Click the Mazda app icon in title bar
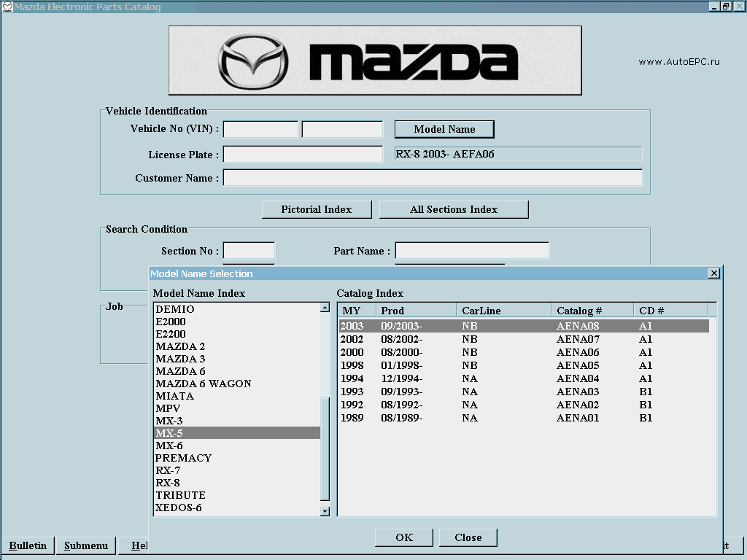Screen dimensions: 747x560 7,7
